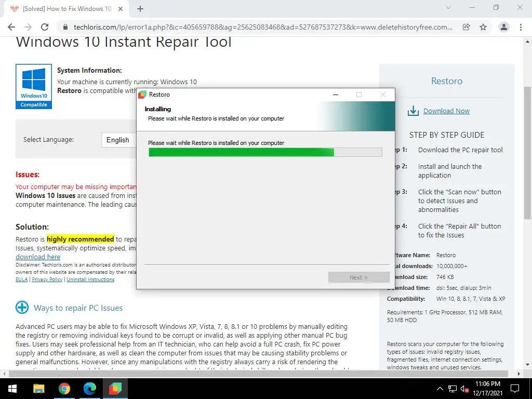Click the highlighted 'highly recommended' text
Image resolution: width=532 pixels, height=399 pixels.
(x=80, y=239)
